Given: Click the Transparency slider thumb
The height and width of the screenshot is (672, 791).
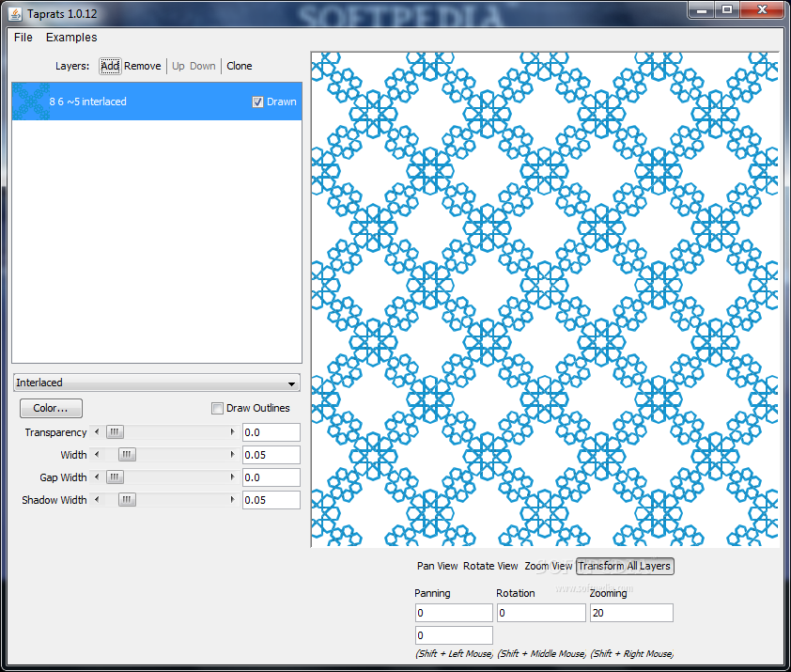Looking at the screenshot, I should 115,432.
